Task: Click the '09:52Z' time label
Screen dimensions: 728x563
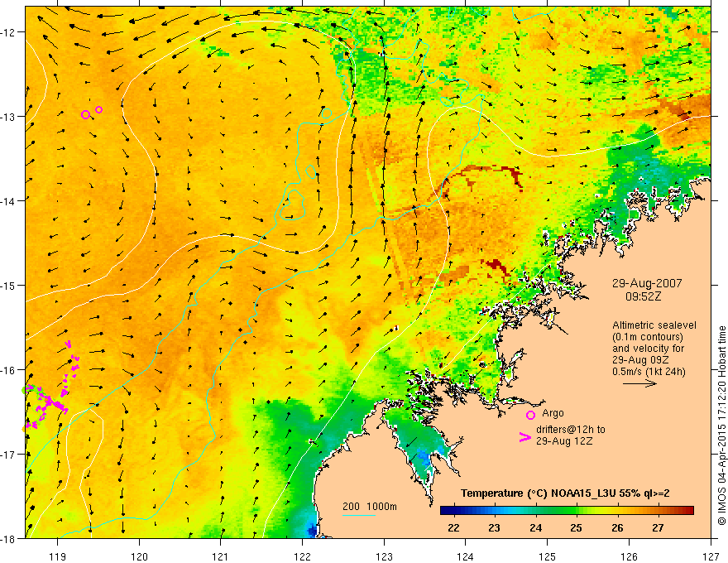Action: tap(643, 296)
